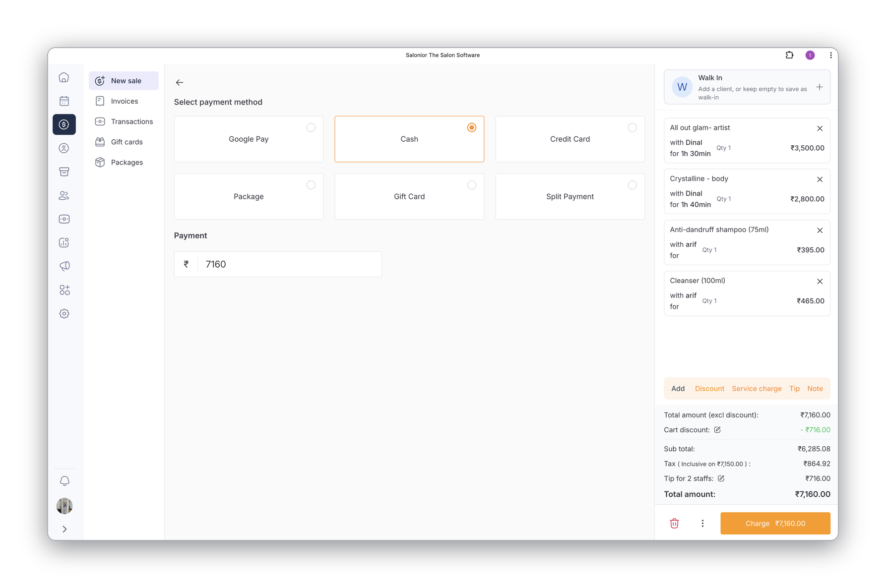
Task: Open the extensions puzzle icon in title bar
Action: point(789,55)
